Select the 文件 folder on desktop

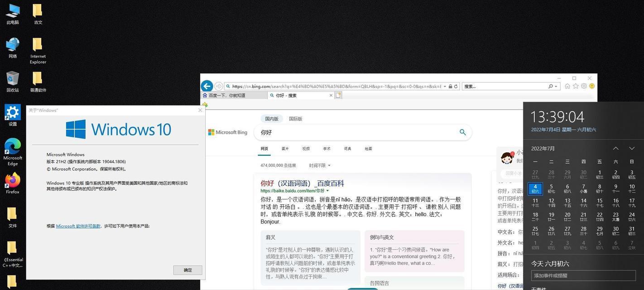point(13,217)
